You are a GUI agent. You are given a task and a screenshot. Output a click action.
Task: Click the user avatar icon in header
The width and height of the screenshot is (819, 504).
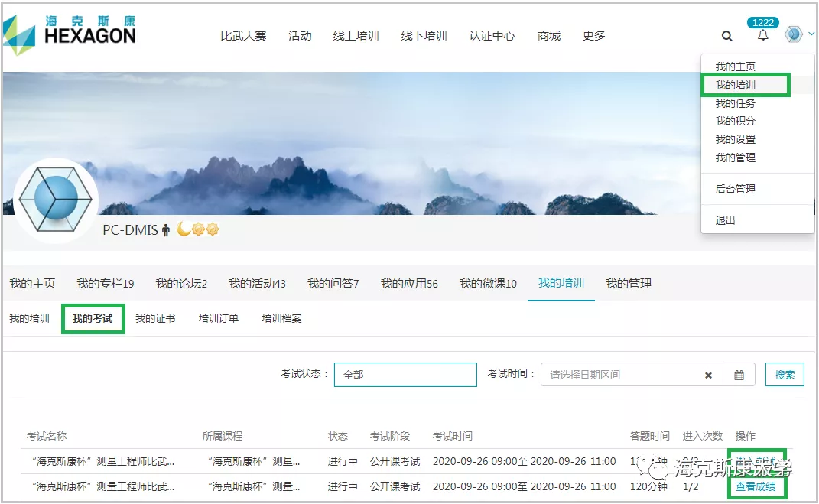[794, 34]
